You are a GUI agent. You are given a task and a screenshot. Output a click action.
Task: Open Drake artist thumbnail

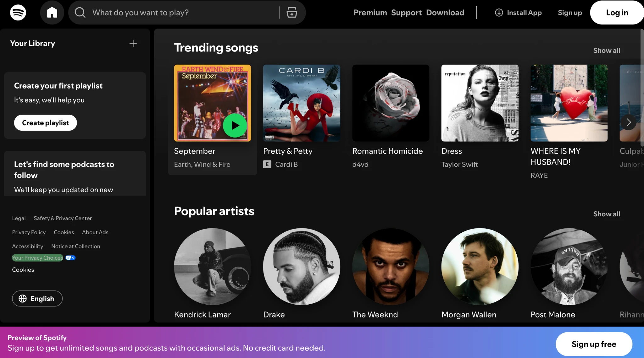click(301, 267)
